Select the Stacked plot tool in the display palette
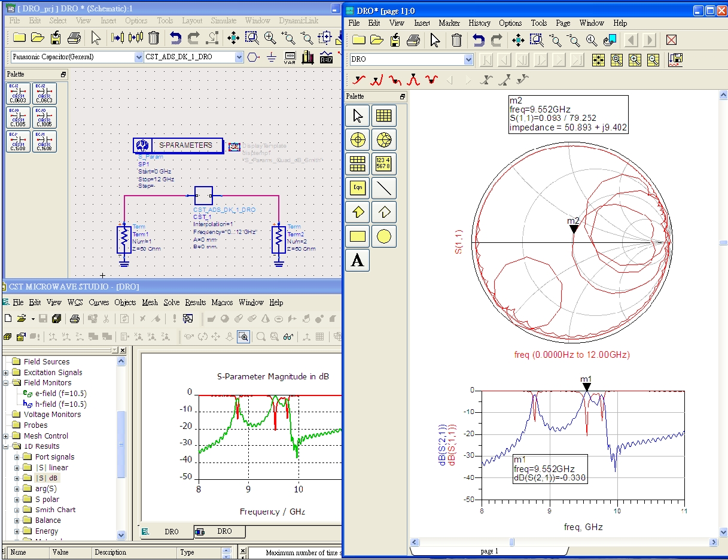This screenshot has height=560, width=728. 358,164
